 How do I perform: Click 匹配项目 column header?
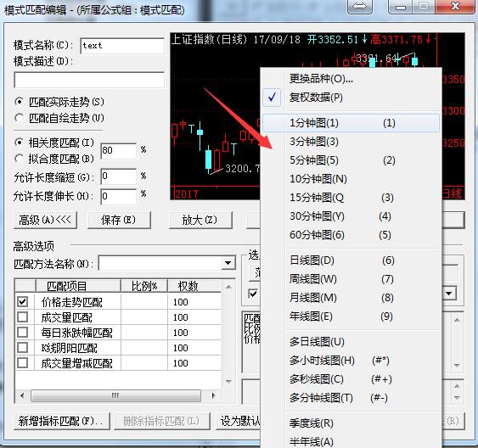pyautogui.click(x=78, y=286)
